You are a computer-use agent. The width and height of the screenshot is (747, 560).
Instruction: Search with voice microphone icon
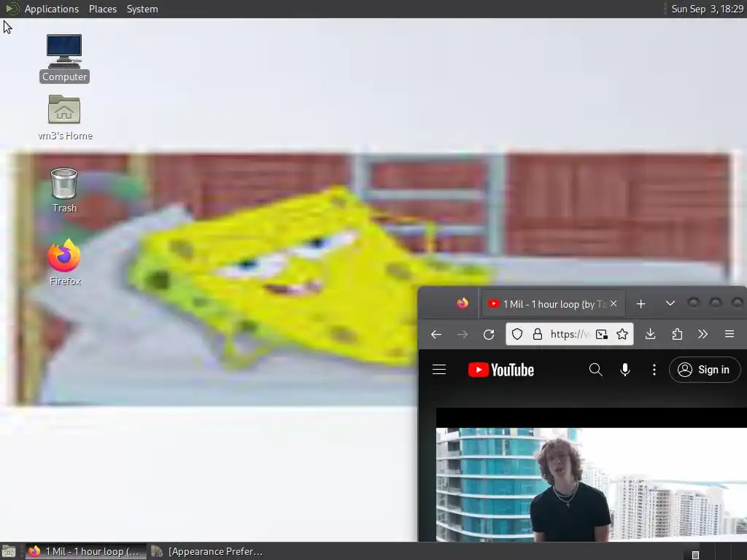coord(625,370)
